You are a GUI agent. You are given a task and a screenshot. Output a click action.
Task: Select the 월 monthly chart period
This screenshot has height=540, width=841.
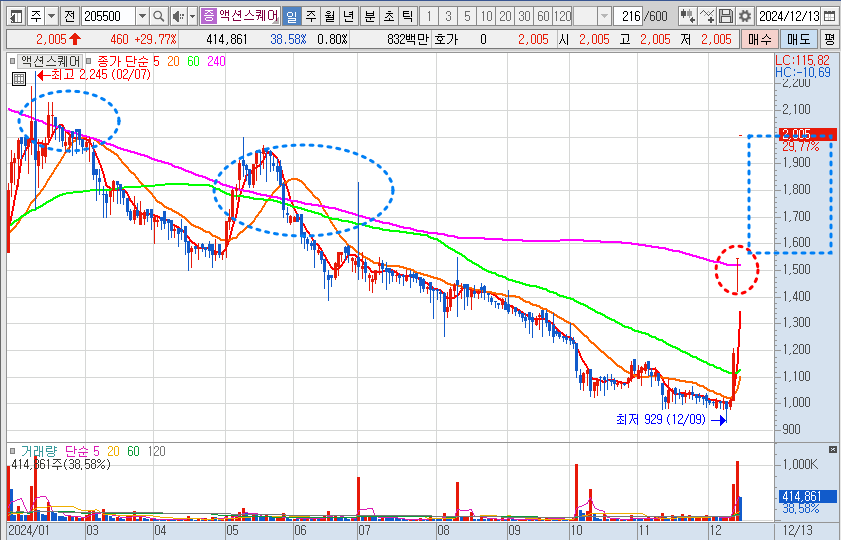pos(329,16)
